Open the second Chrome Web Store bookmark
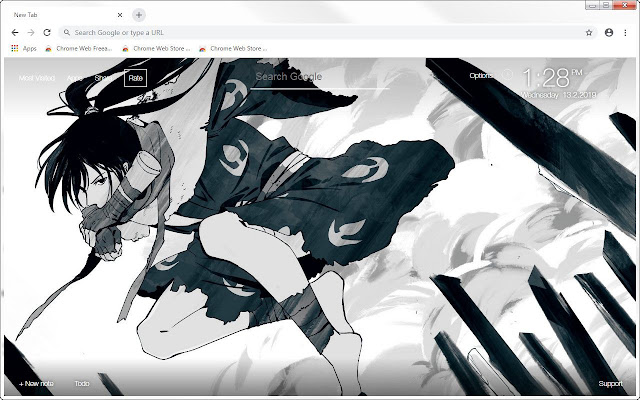 (156, 49)
